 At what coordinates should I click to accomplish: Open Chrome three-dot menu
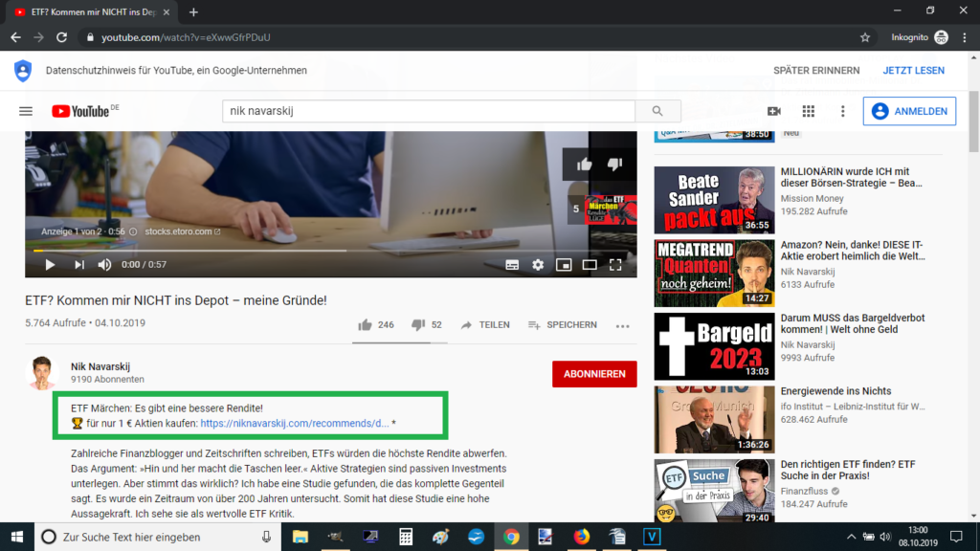965,37
